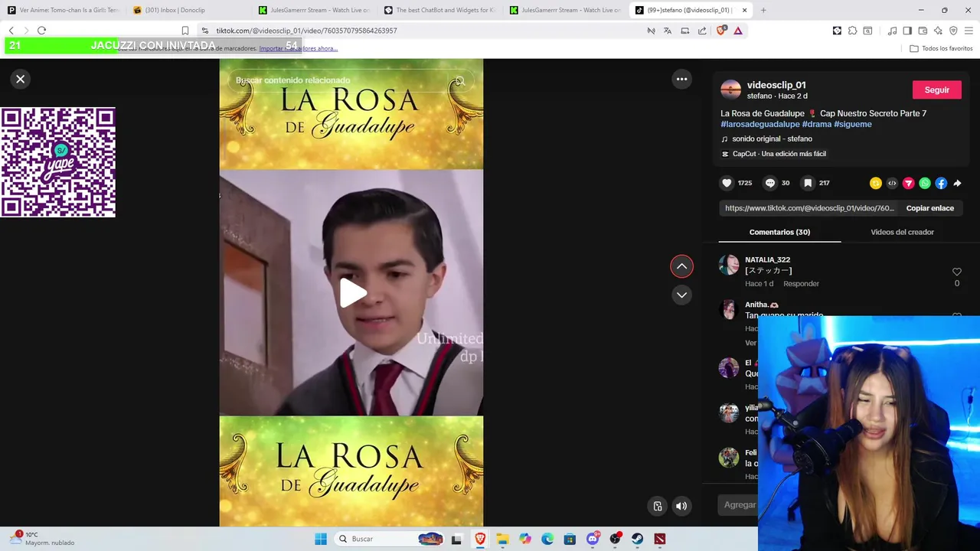Open more share options arrow
980x551 pixels.
click(957, 183)
